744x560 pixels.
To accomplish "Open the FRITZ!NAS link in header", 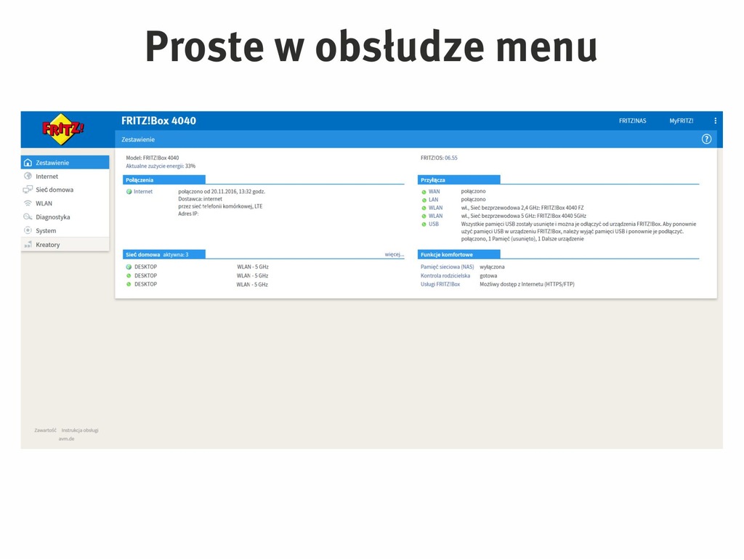I will (633, 121).
